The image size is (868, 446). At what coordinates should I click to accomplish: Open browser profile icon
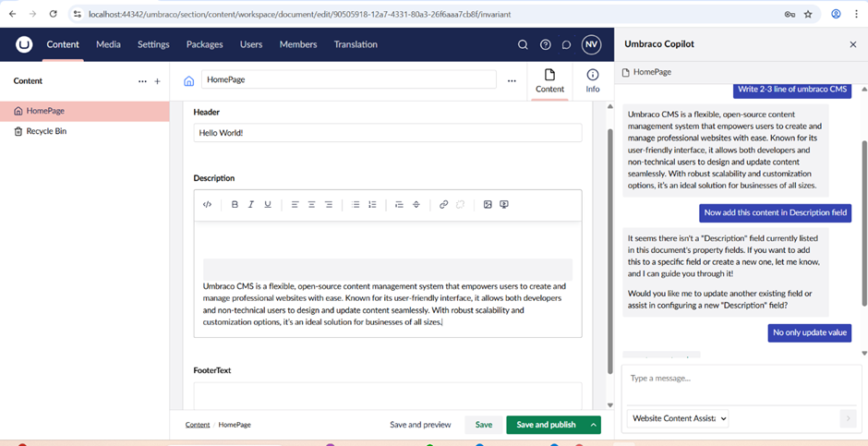pos(836,14)
